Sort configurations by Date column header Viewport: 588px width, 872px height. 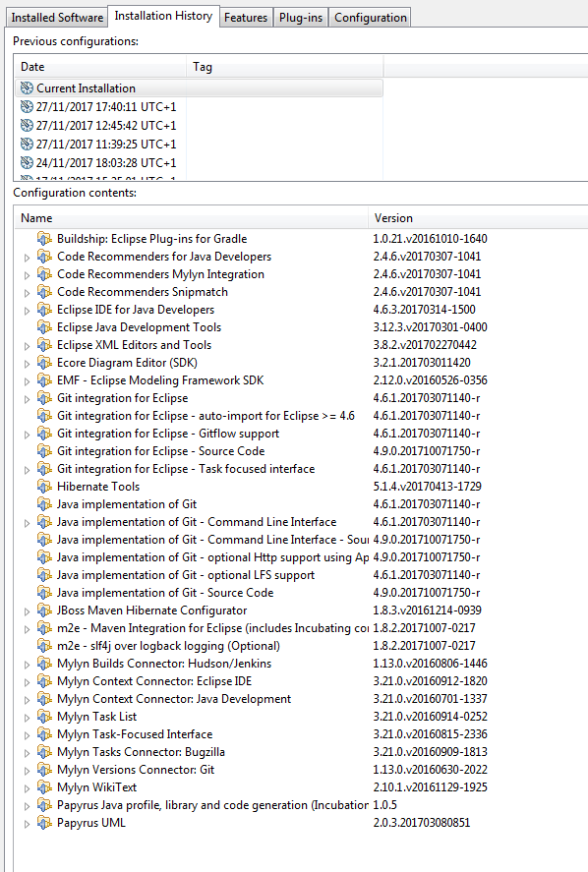pos(100,67)
